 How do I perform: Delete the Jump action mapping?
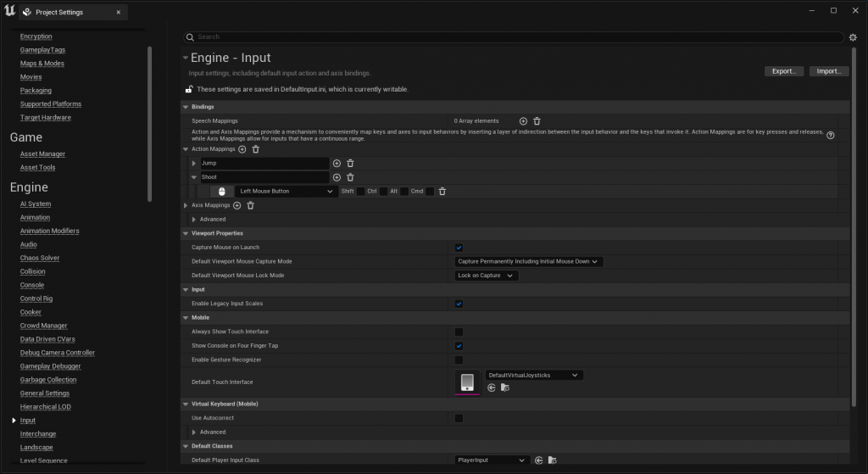pyautogui.click(x=350, y=164)
